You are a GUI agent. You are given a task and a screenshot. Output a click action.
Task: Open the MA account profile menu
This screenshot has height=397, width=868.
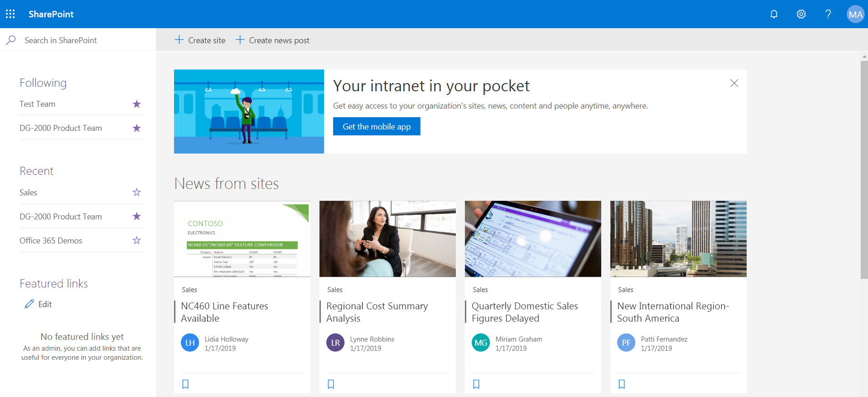(x=855, y=14)
